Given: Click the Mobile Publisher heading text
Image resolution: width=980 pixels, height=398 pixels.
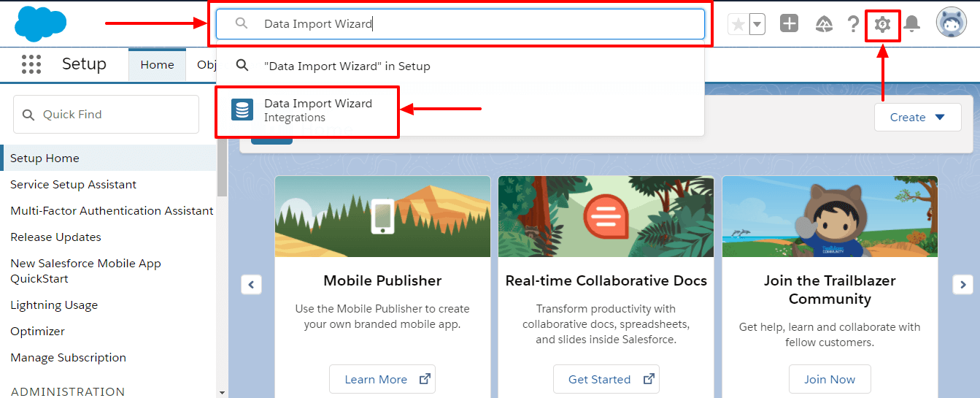Looking at the screenshot, I should (x=382, y=280).
